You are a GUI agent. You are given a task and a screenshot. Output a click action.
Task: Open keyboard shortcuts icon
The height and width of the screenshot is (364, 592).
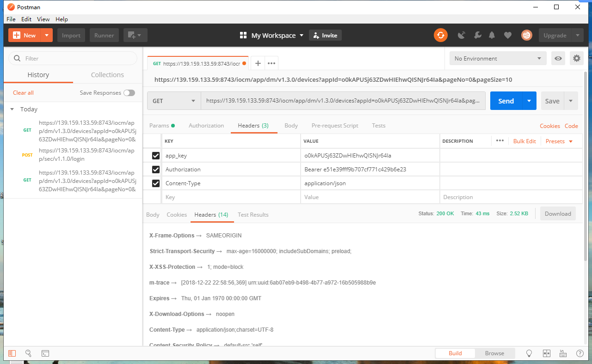coord(563,353)
